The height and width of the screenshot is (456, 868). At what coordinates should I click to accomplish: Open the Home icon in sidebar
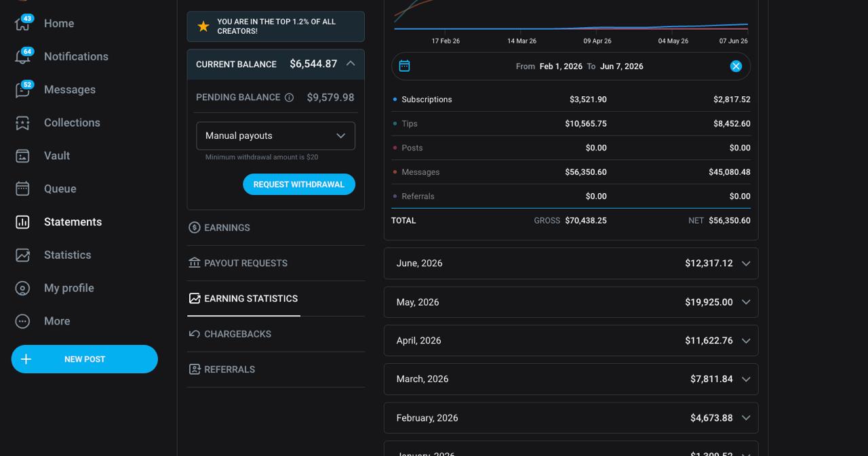point(22,24)
